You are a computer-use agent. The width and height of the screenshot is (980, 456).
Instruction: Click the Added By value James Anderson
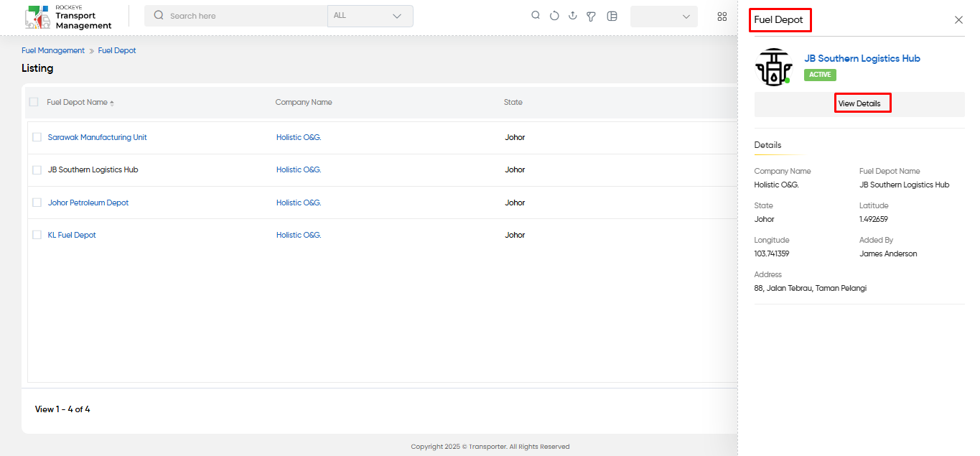pos(888,254)
